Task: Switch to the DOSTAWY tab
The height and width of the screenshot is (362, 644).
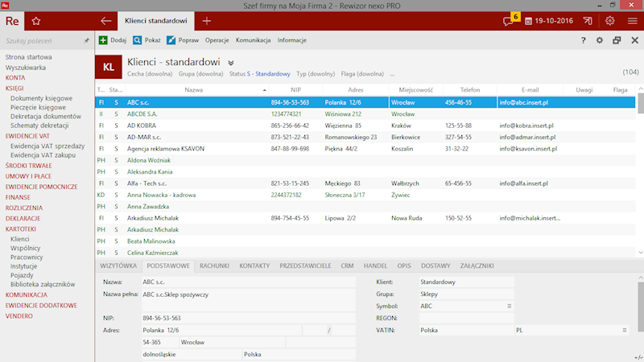Action: click(436, 266)
